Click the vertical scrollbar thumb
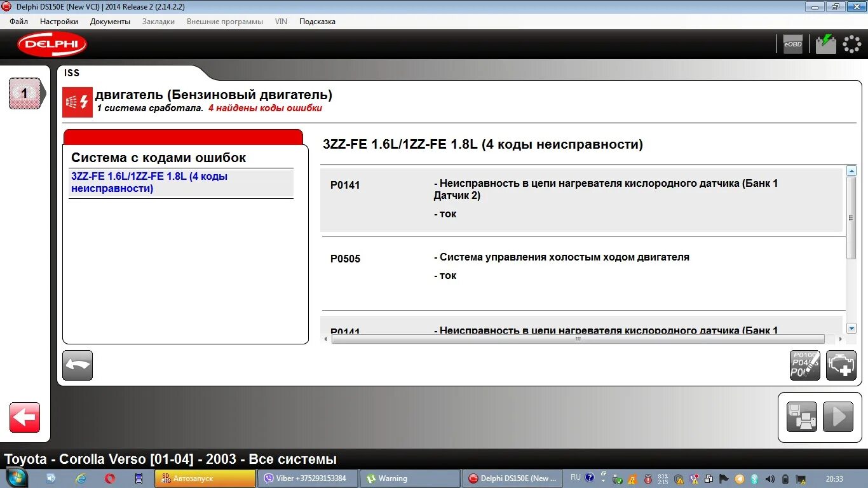The image size is (868, 488). [851, 218]
